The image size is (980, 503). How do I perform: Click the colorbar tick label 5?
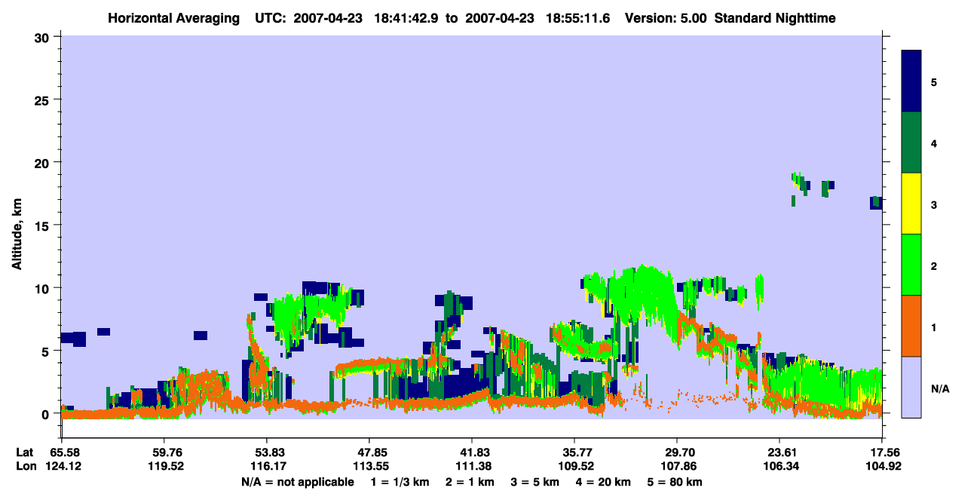(934, 82)
